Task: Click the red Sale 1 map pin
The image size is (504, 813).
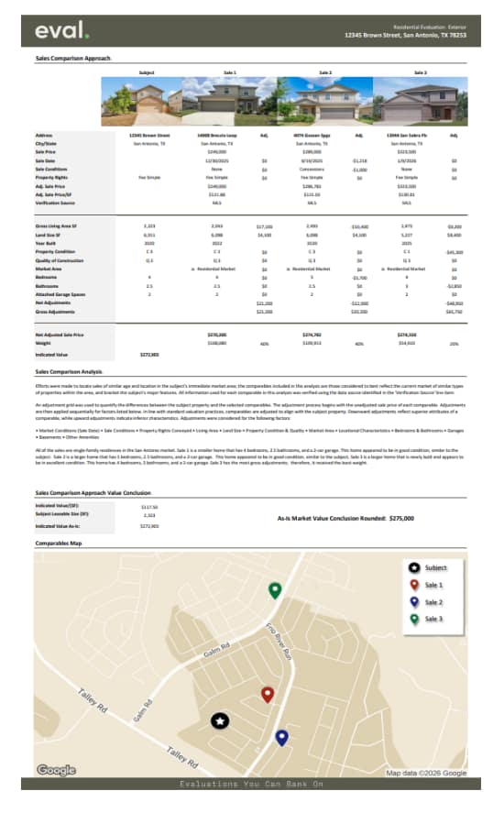Action: click(x=267, y=694)
